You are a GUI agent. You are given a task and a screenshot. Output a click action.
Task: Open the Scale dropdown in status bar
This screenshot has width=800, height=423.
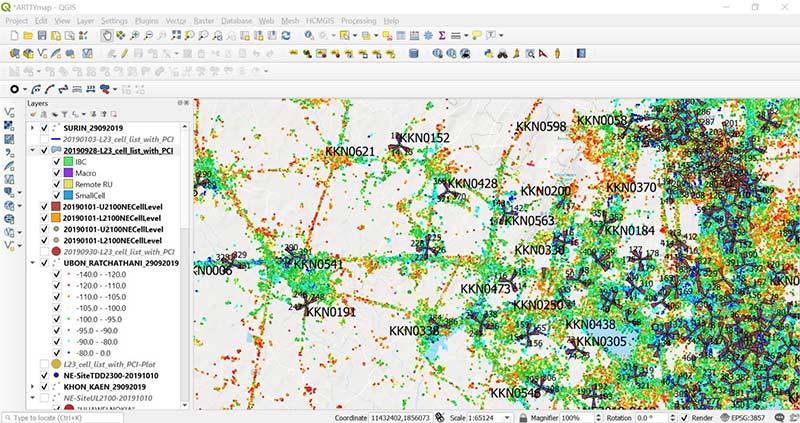click(x=507, y=418)
